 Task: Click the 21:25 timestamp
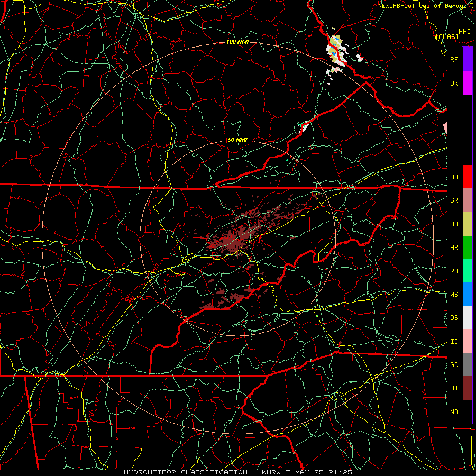pyautogui.click(x=340, y=472)
